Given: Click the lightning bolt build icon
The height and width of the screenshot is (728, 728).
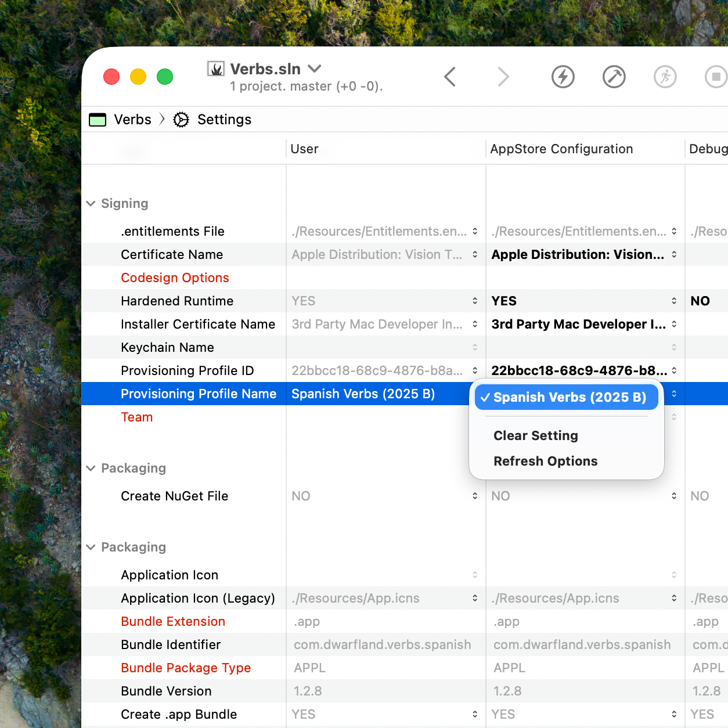Looking at the screenshot, I should pos(563,77).
